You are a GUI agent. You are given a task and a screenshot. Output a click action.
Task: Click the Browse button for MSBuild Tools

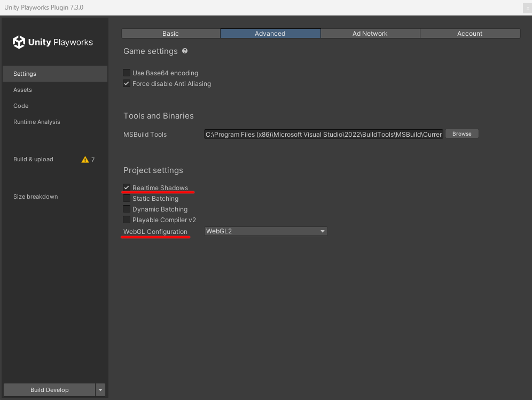tap(462, 134)
